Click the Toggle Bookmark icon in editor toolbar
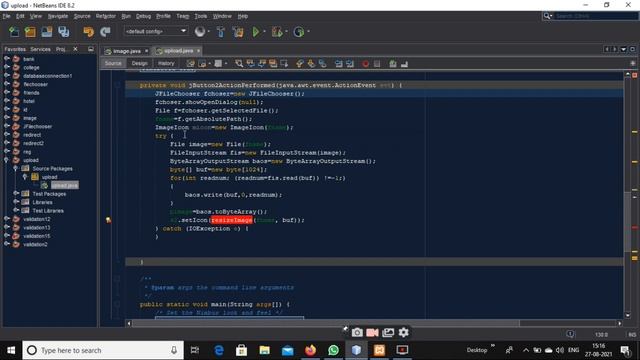Image resolution: width=640 pixels, height=360 pixels. pos(322,63)
